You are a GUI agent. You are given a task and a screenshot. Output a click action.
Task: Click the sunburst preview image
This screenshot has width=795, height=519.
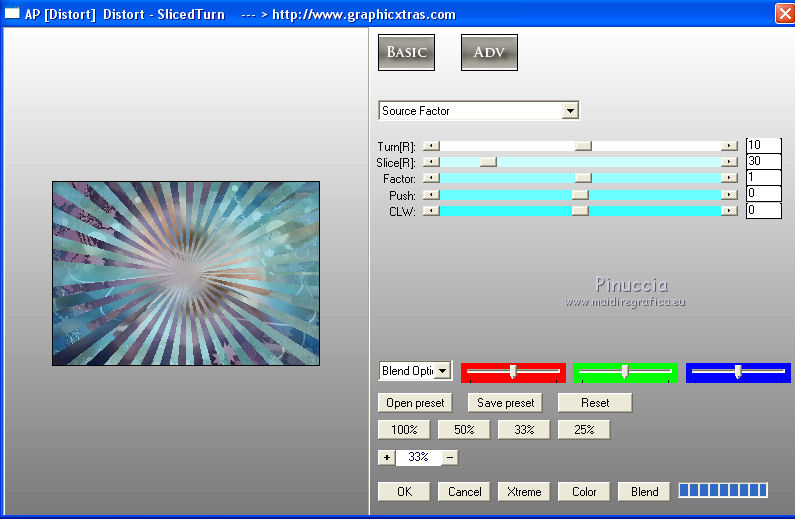pos(186,273)
